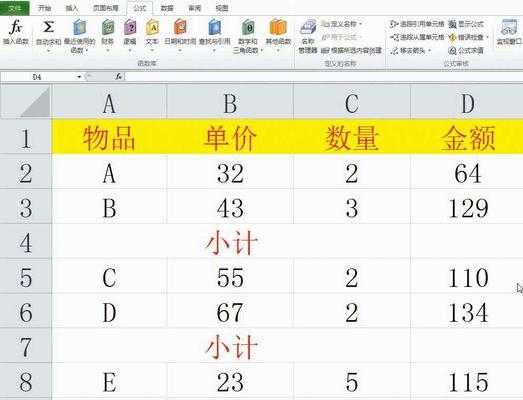Open the 财务 functions book icon
The height and width of the screenshot is (400, 523).
coord(108,27)
